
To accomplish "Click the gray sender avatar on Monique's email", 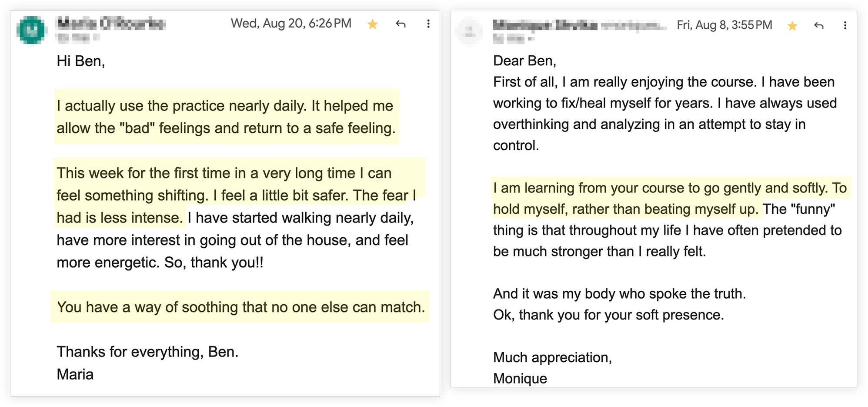I will click(470, 31).
